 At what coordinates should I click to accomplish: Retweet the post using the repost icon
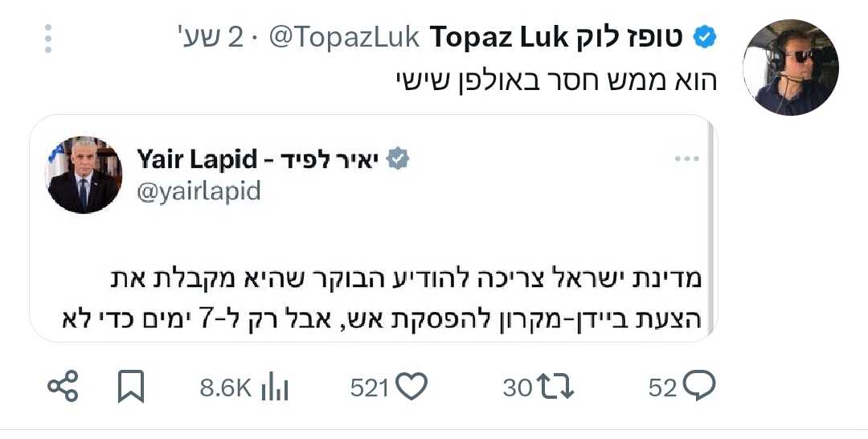tap(555, 388)
